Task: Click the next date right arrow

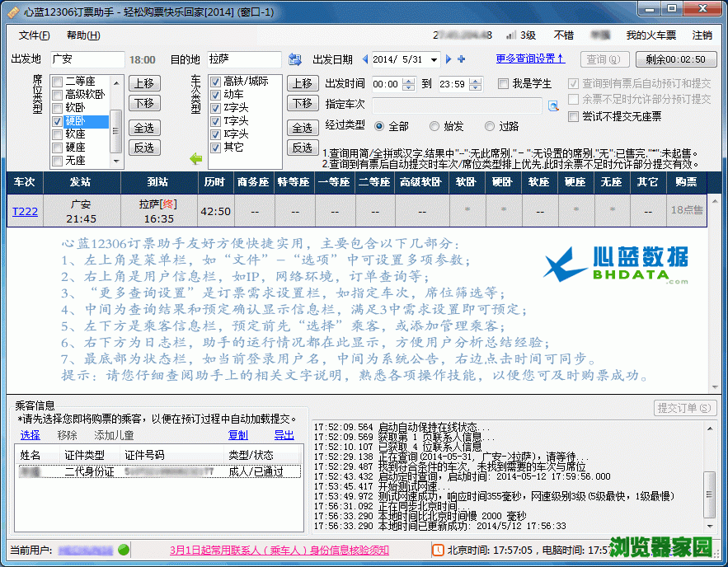Action: pos(449,59)
